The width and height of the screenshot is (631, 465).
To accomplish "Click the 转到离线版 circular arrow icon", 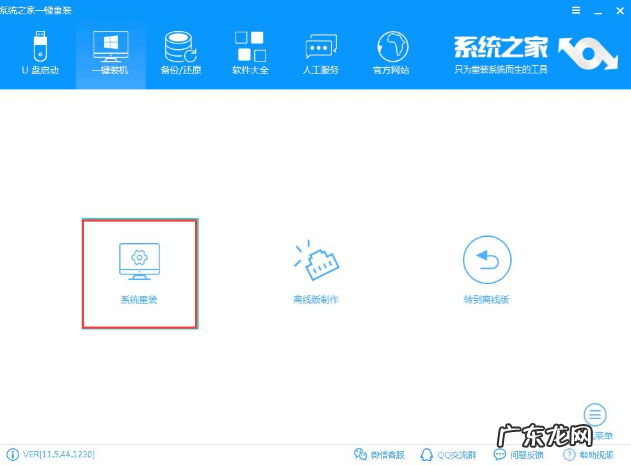I will click(487, 260).
